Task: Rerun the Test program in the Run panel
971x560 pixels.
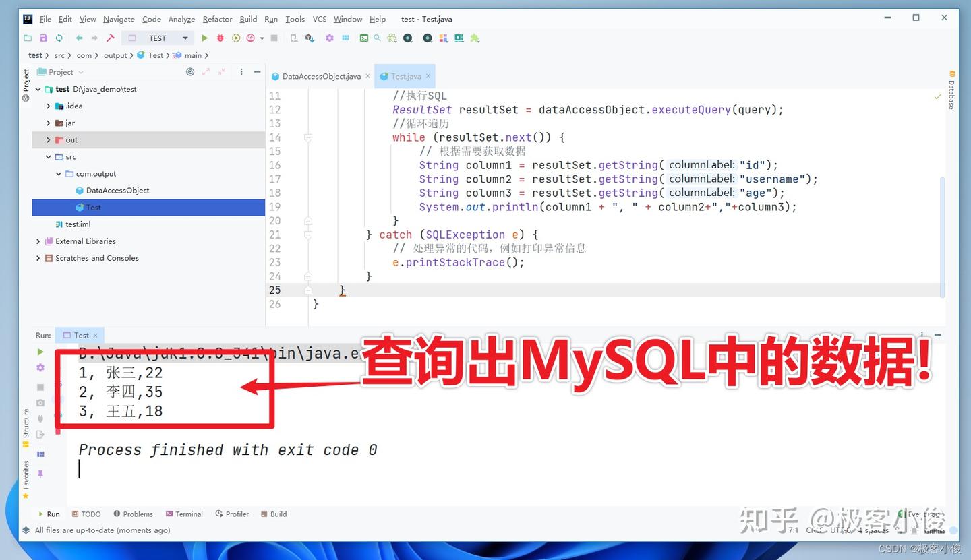Action: coord(40,352)
